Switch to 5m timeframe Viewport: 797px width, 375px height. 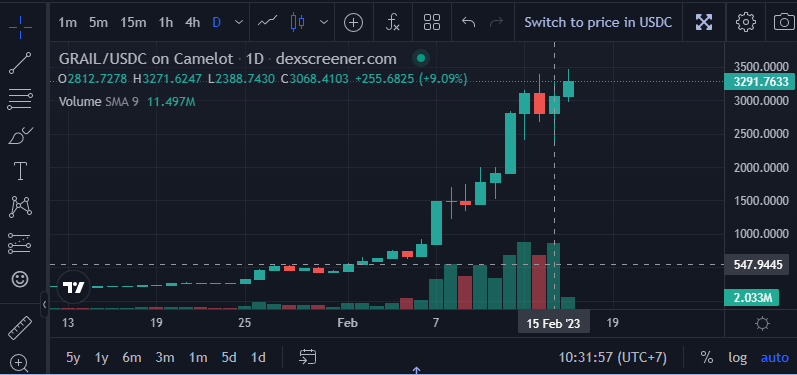(98, 22)
